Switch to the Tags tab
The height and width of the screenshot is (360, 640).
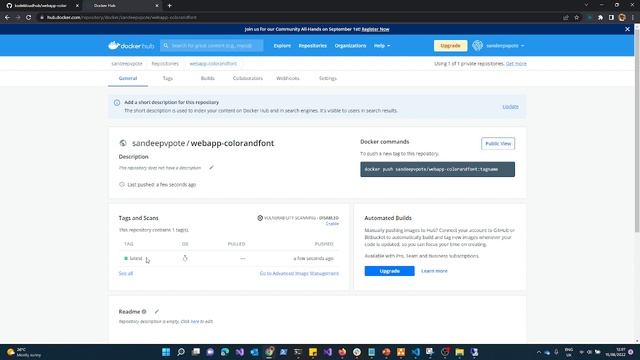click(x=168, y=78)
